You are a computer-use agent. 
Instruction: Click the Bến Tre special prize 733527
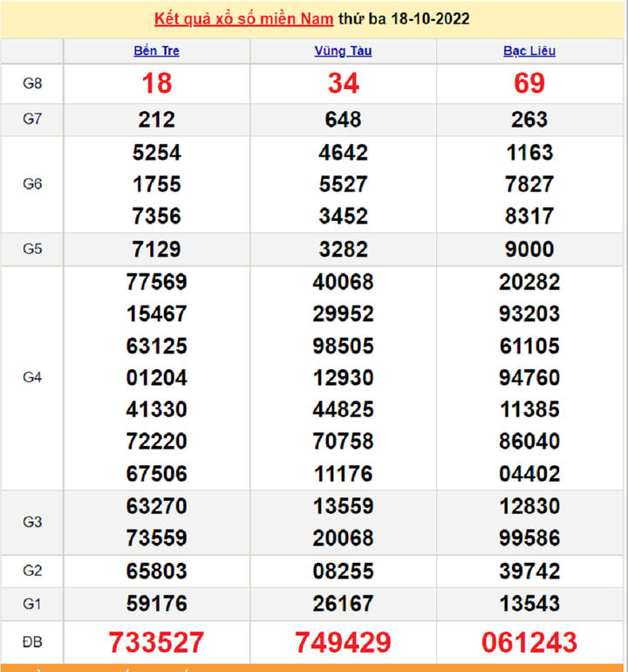point(157,643)
